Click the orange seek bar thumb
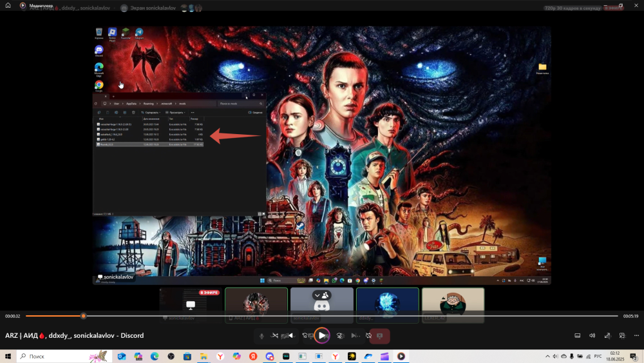This screenshot has width=644, height=363. [x=83, y=316]
